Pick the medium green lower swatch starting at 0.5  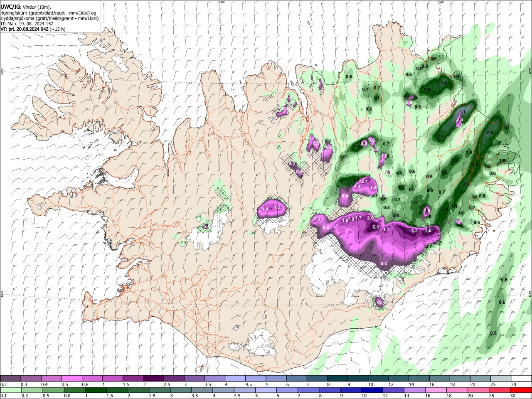53,390
